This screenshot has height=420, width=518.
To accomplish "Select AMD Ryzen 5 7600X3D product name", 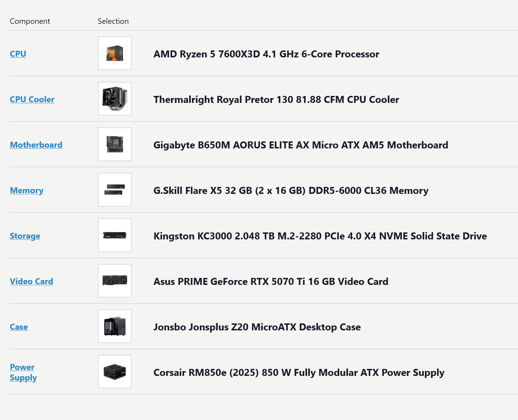I will click(266, 54).
